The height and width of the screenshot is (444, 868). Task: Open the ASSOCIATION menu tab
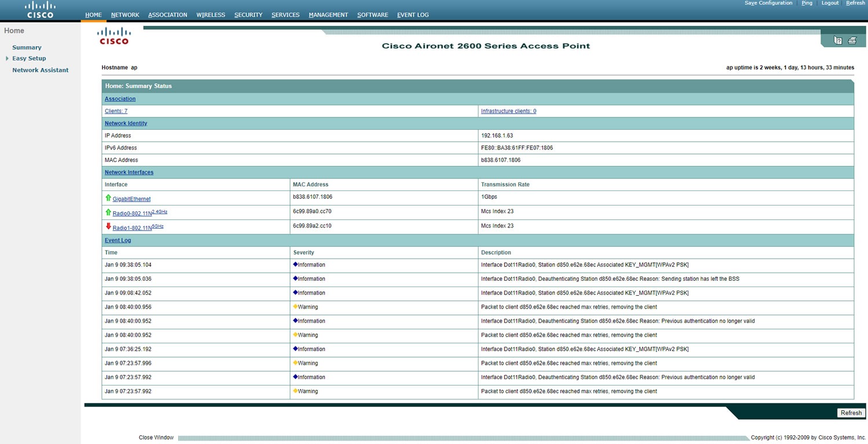click(167, 15)
